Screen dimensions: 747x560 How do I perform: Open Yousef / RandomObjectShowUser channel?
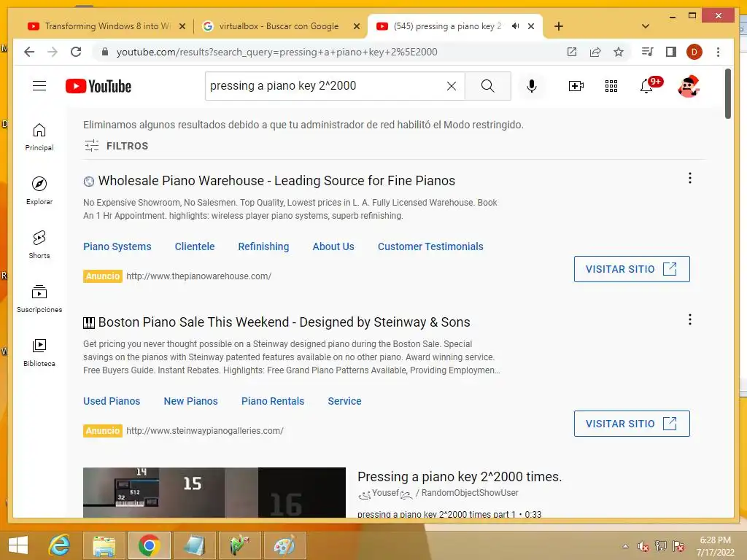tap(438, 493)
